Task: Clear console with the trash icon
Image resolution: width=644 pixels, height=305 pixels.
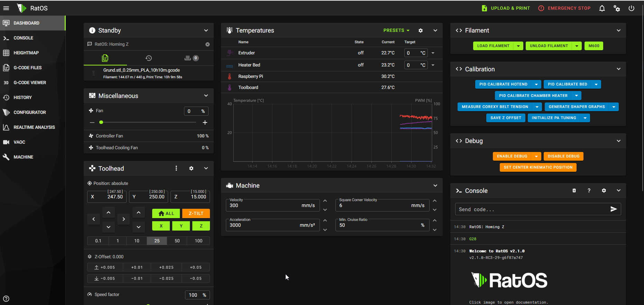Action: click(574, 191)
